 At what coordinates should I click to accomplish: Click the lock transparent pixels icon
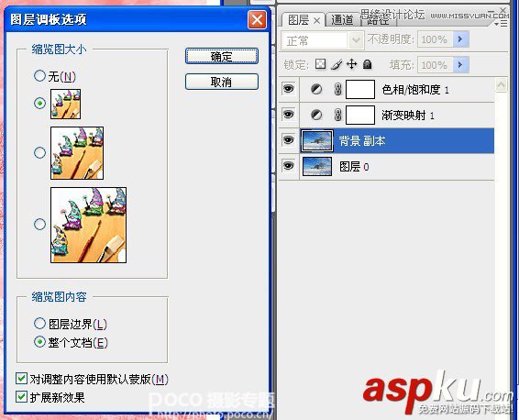320,64
